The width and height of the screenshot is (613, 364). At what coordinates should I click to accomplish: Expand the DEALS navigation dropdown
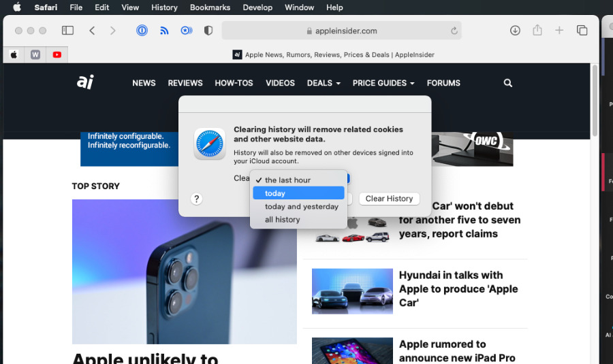[x=324, y=83]
